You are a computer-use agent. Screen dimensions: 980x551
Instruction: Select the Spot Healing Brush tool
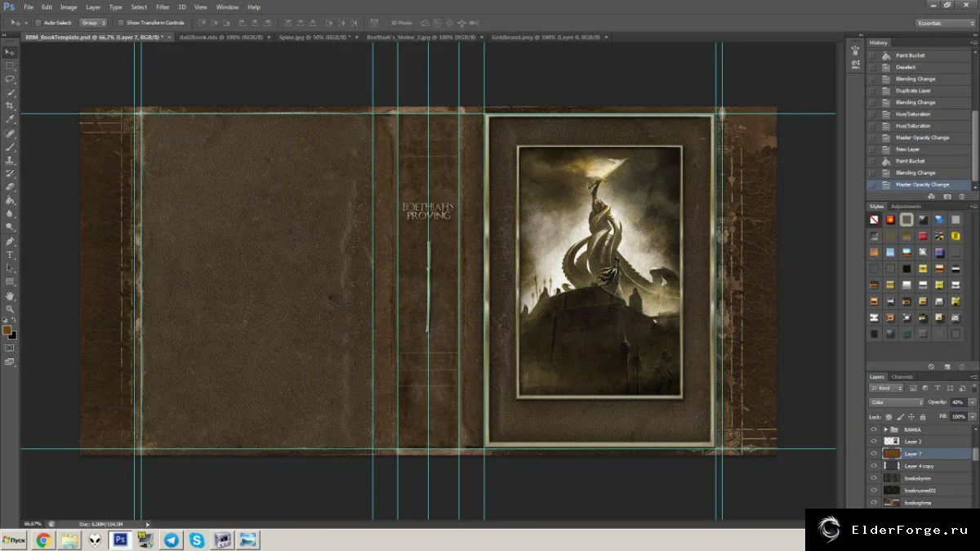(10, 134)
